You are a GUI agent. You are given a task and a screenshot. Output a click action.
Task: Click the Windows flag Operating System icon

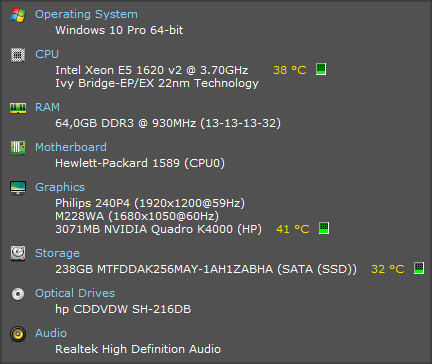[18, 15]
